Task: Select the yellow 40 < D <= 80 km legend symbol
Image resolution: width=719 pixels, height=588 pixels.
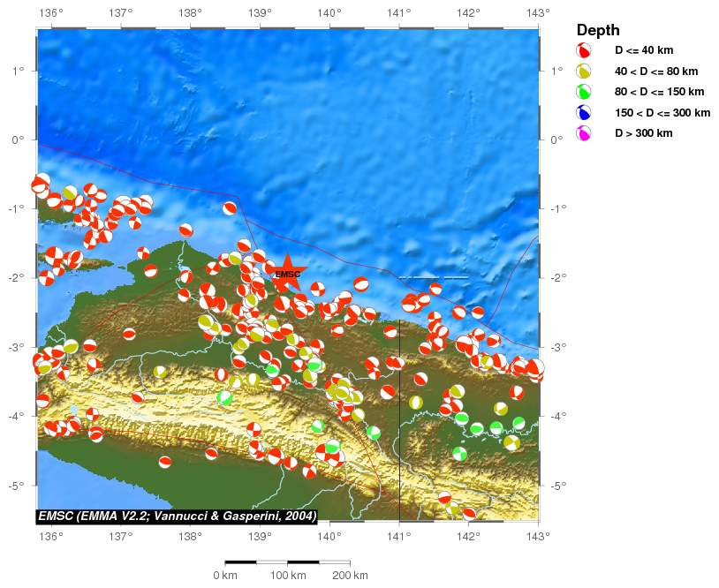Action: tap(584, 72)
